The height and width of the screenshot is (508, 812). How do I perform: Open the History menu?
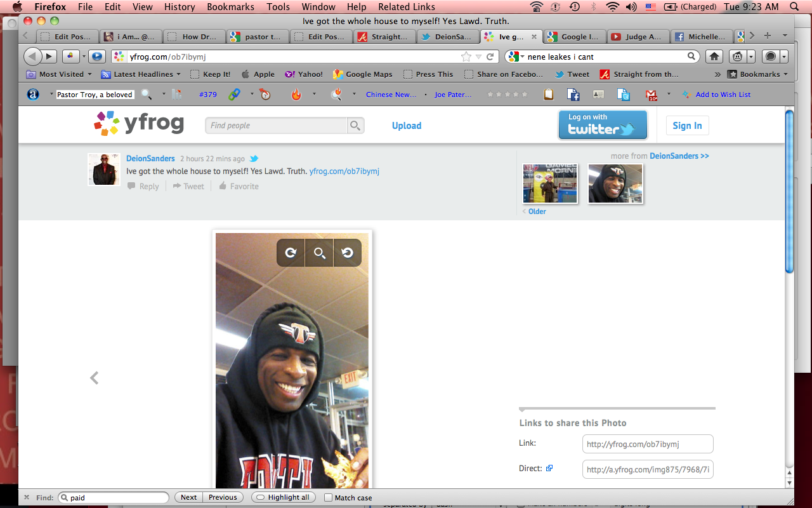(x=180, y=7)
